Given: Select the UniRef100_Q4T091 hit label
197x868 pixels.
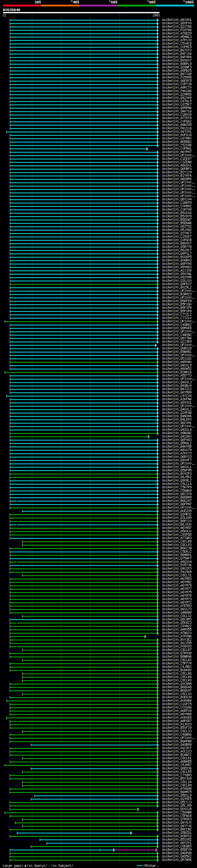Looking at the screenshot, I should tap(176, 132).
